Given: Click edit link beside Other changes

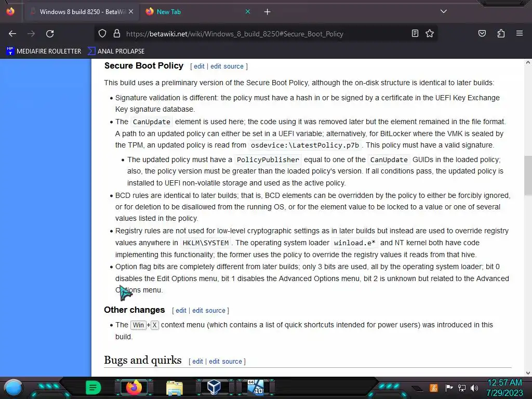Looking at the screenshot, I should (x=181, y=311).
